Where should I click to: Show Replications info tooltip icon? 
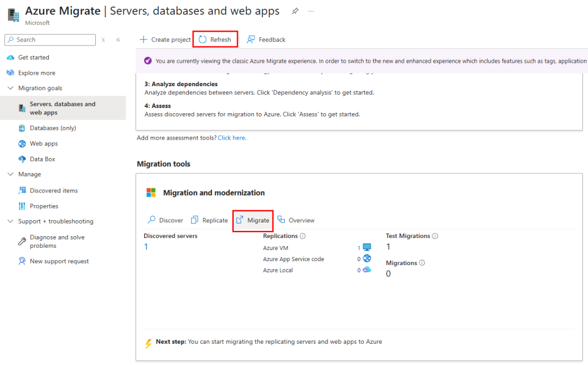[303, 236]
